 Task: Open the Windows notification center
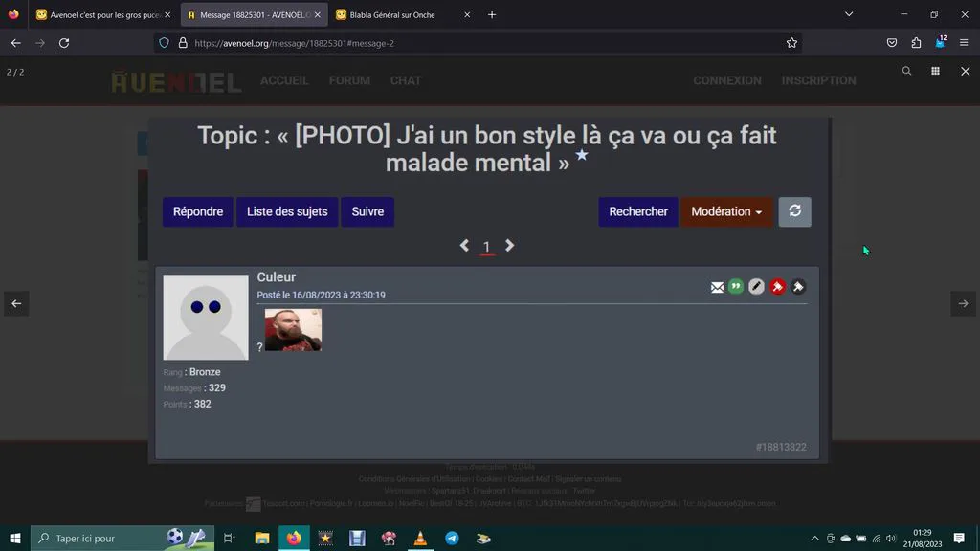(959, 538)
